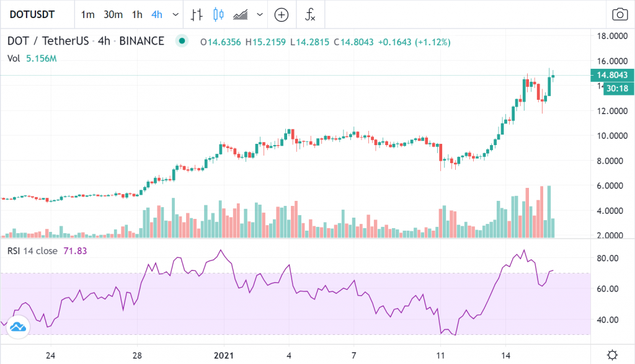Select the candlestick chart style icon
Viewport: 635px width, 364px height.
pyautogui.click(x=218, y=14)
